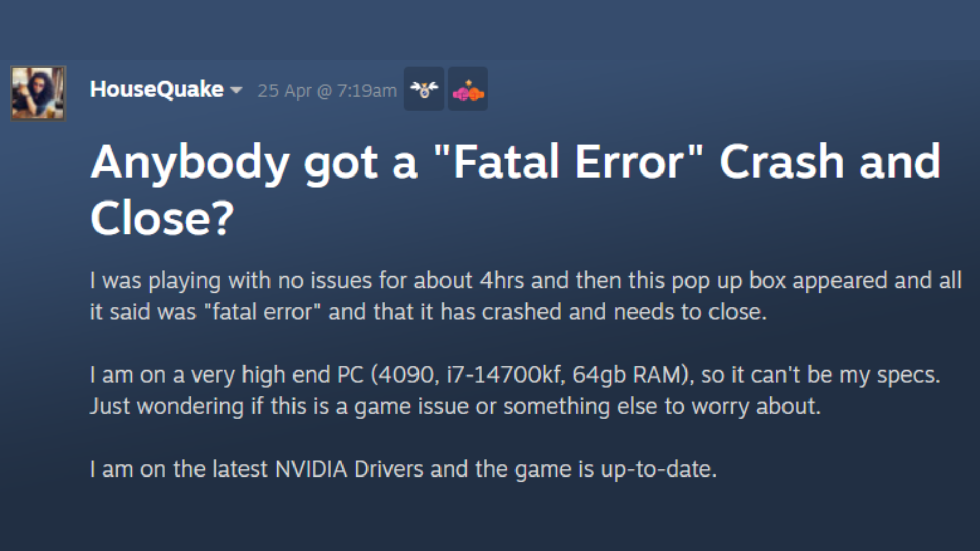Expand the dropdown arrow beside HouseQuake
The width and height of the screenshot is (980, 551).
point(236,90)
